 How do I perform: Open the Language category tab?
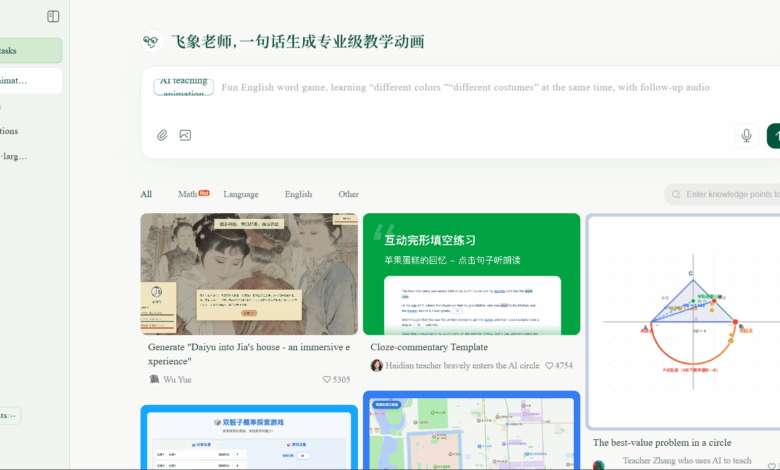(240, 194)
